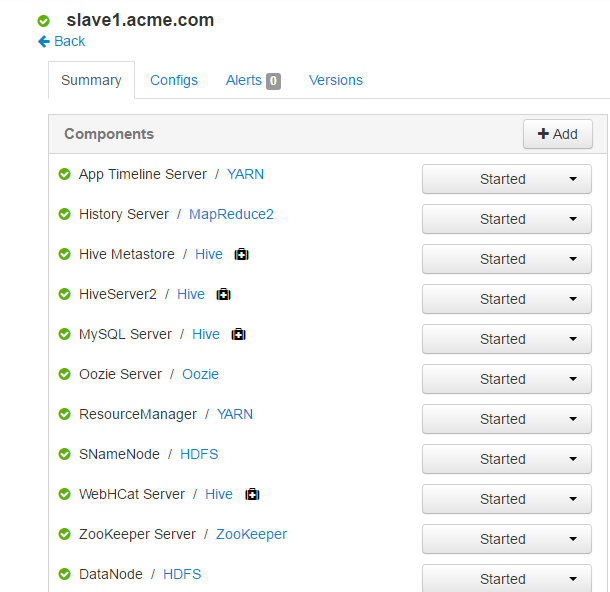This screenshot has width=610, height=592.
Task: Click the maintenance icon next to MySQL Server
Action: 238,335
